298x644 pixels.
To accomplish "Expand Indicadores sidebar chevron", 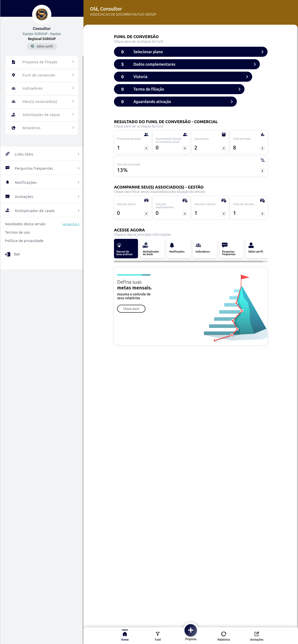I will [73, 88].
